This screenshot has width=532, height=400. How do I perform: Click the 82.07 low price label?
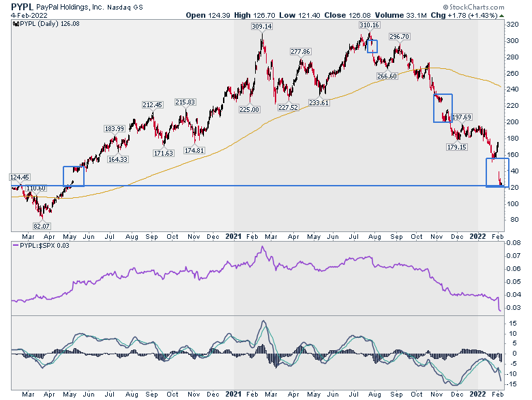pos(41,226)
